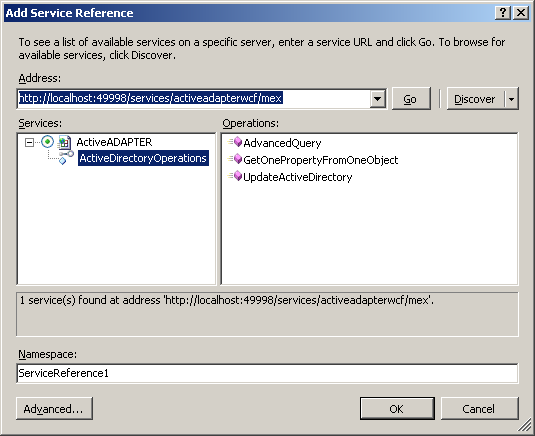Open the Advanced... settings button

(x=54, y=408)
